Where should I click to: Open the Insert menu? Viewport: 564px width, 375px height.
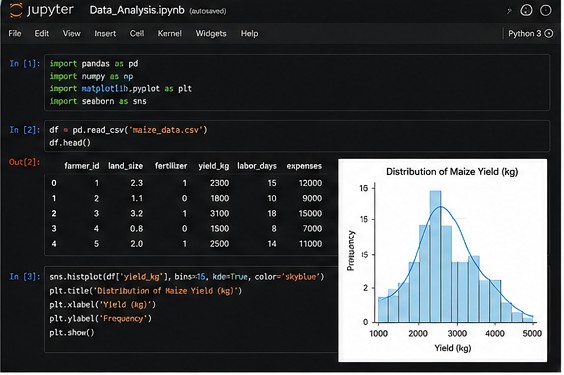(105, 33)
